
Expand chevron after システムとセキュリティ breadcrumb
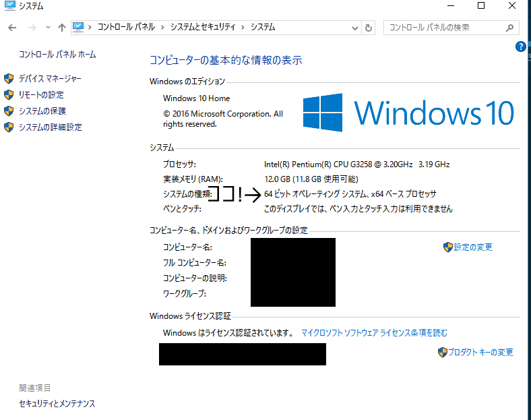tap(243, 28)
